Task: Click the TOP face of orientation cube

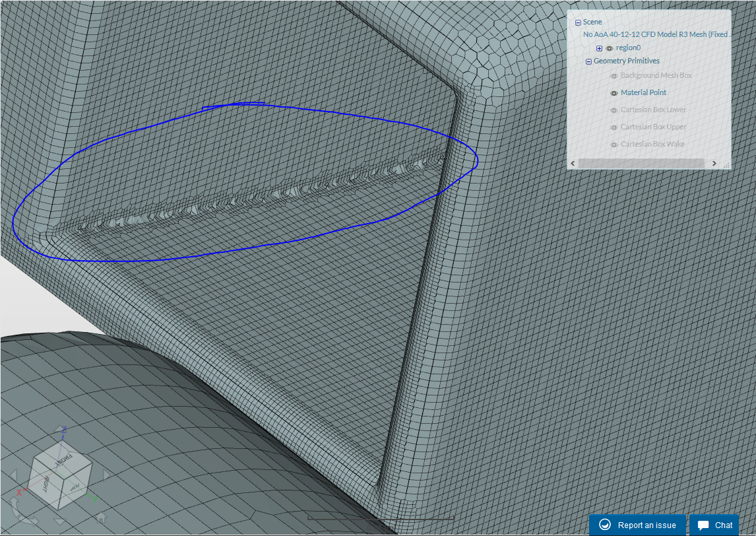Action: [x=75, y=486]
